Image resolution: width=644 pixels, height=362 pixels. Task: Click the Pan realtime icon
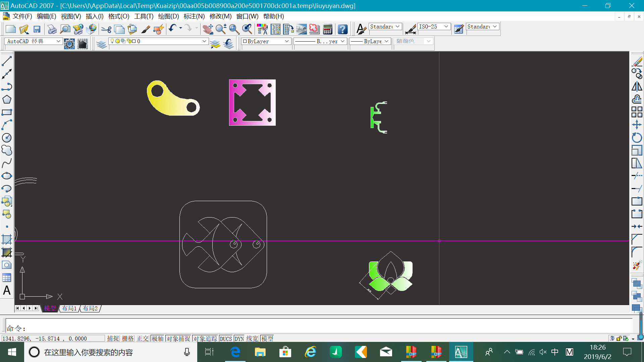click(208, 29)
